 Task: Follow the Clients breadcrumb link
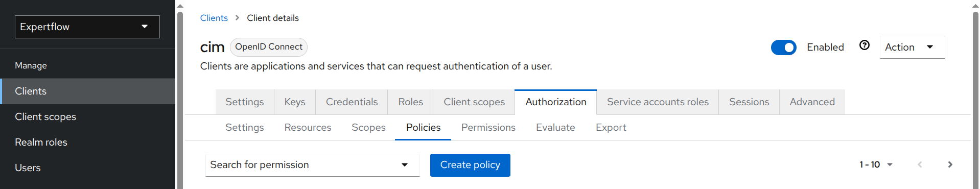pyautogui.click(x=214, y=18)
